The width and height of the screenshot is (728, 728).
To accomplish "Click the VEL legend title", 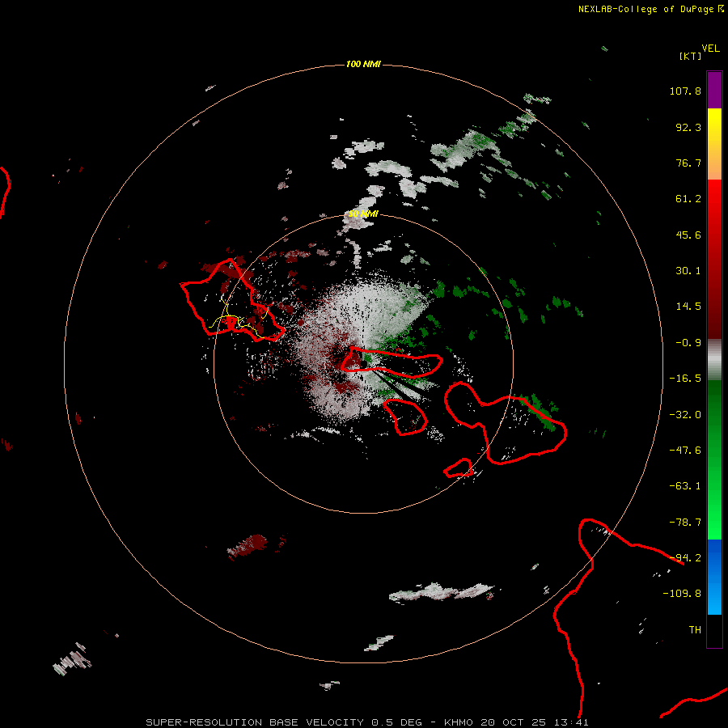I will click(710, 49).
